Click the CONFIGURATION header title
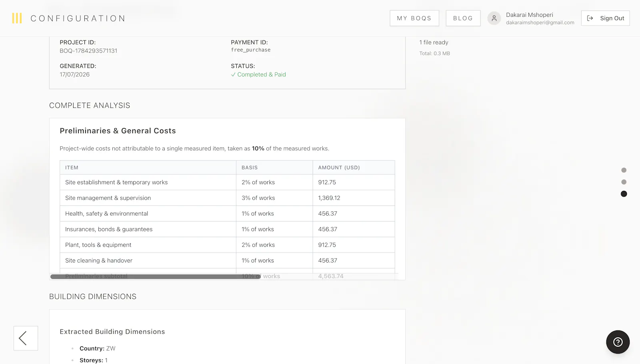 coord(78,18)
